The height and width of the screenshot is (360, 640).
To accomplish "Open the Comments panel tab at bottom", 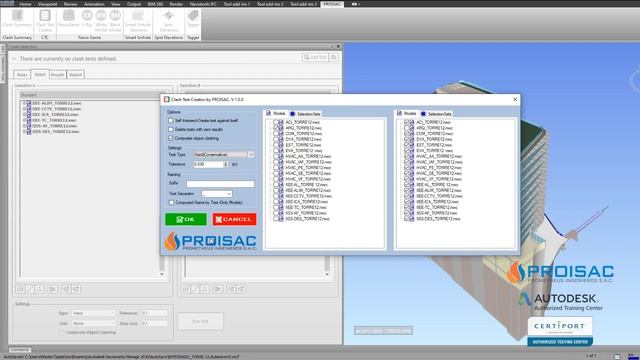I will [x=20, y=350].
